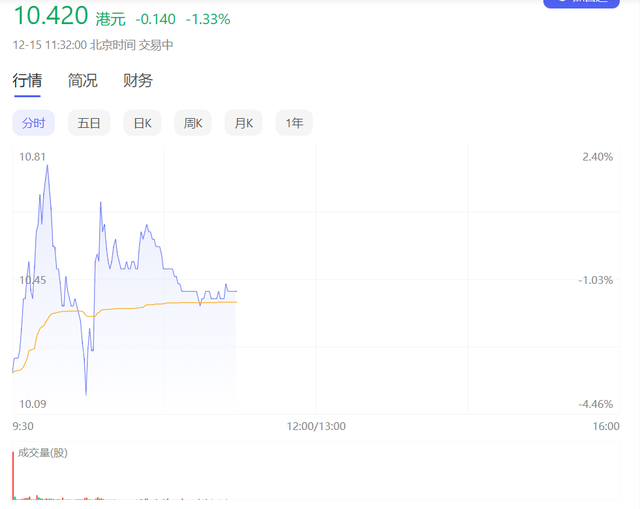The width and height of the screenshot is (640, 509).
Task: Click the 12:00/13:00 time label
Action: tap(316, 426)
